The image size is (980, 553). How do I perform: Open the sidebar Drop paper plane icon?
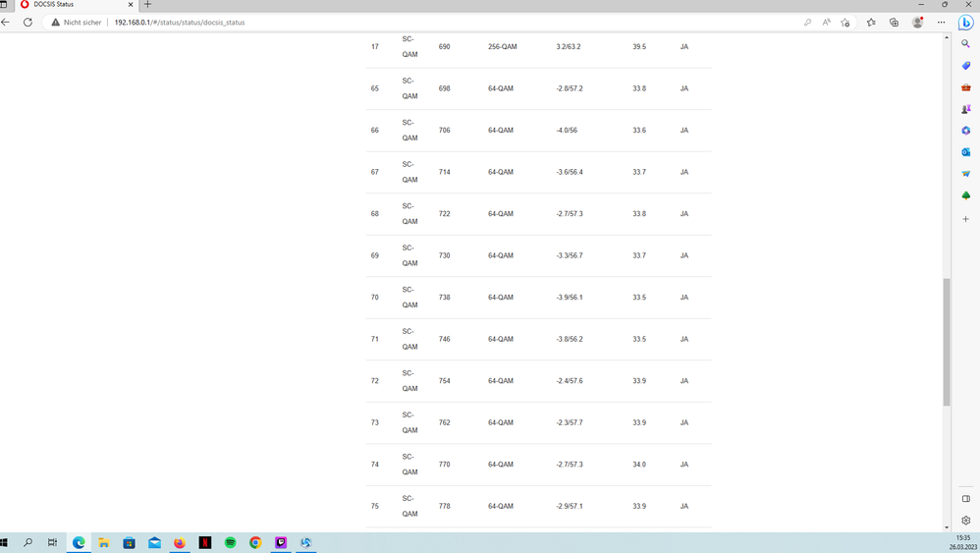tap(965, 174)
